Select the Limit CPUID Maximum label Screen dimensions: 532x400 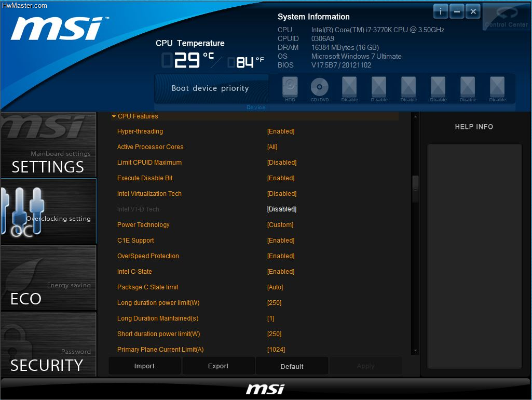pos(149,163)
